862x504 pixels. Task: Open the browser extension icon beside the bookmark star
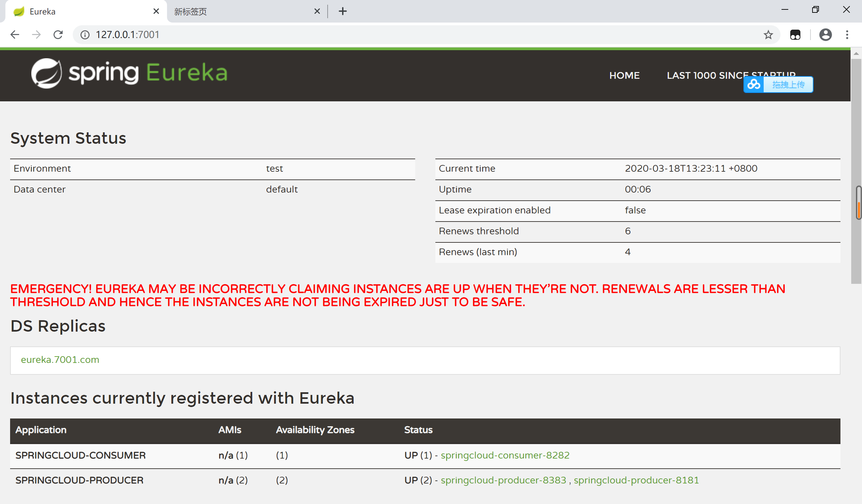[x=795, y=35]
